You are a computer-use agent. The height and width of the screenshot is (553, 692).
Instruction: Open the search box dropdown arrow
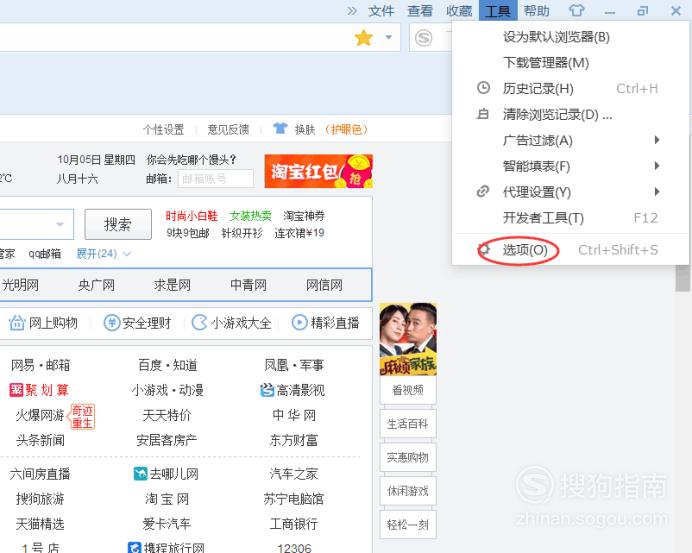pyautogui.click(x=60, y=224)
